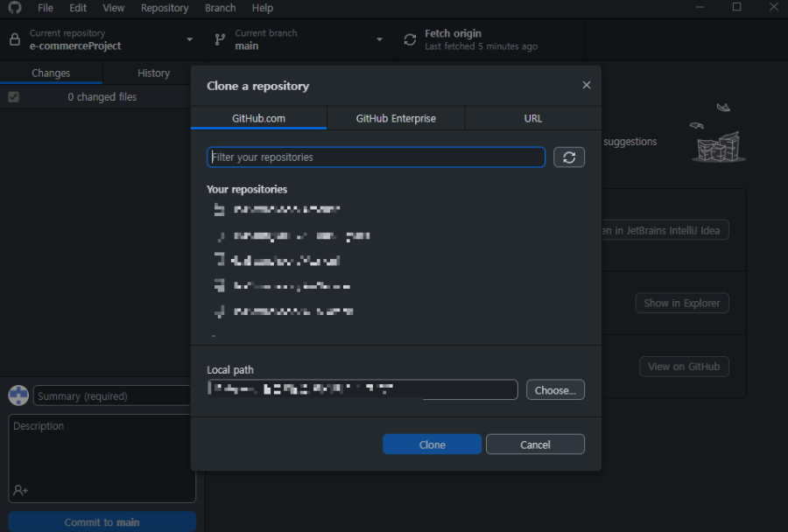Focus the Filter your repositories field
Viewport: 788px width, 532px height.
(376, 157)
